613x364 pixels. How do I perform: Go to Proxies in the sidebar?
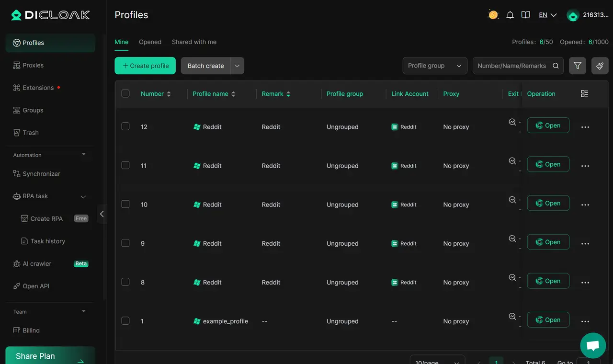tap(33, 65)
